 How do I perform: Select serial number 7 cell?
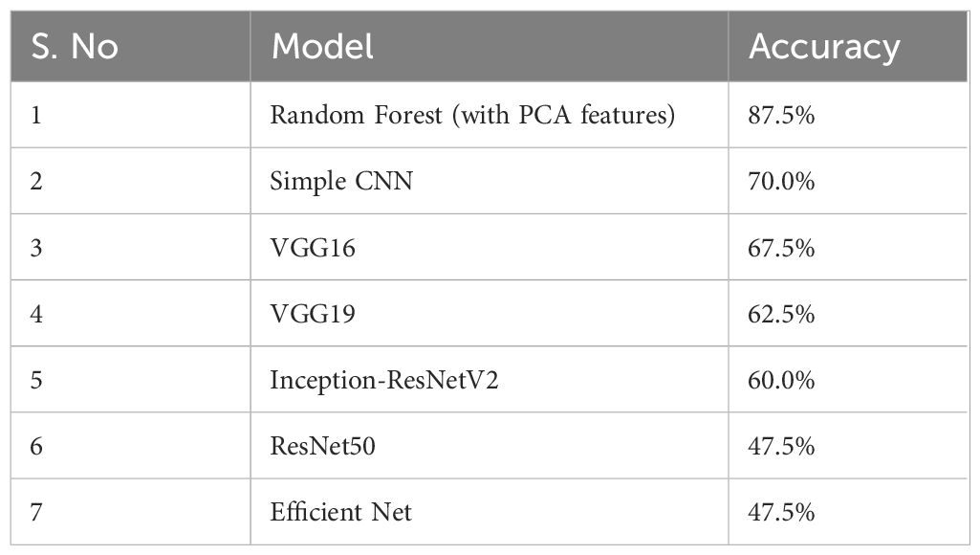[37, 512]
